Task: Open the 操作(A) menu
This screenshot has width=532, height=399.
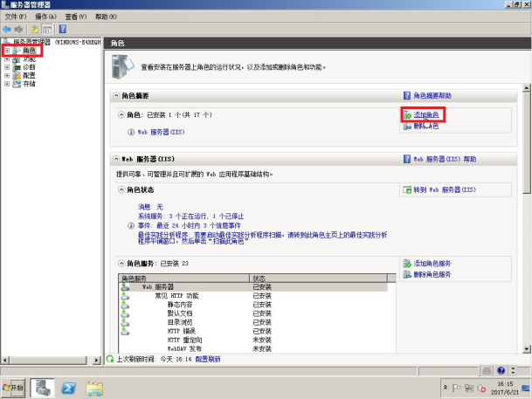Action: (45, 17)
